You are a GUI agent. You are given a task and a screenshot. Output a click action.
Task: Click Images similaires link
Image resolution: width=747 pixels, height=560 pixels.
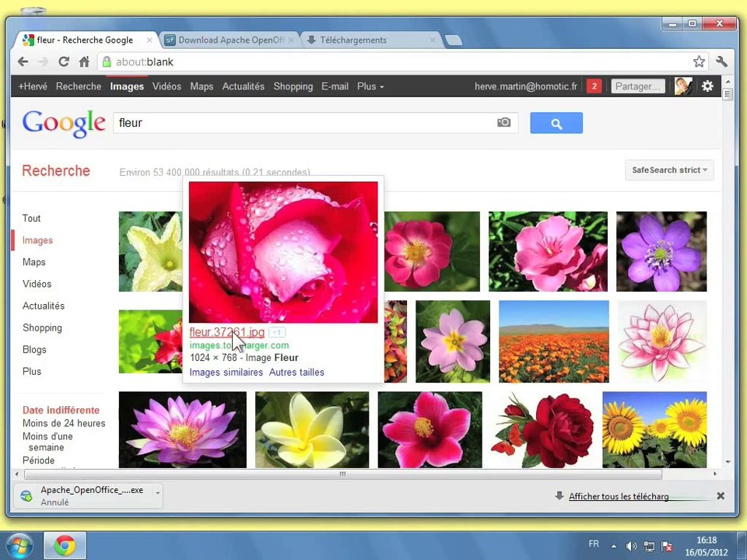[x=226, y=372]
